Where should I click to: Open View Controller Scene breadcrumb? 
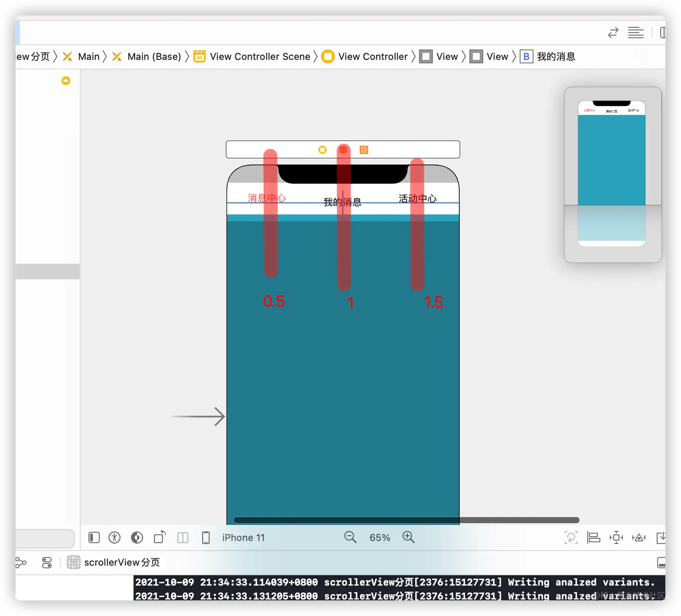click(252, 56)
